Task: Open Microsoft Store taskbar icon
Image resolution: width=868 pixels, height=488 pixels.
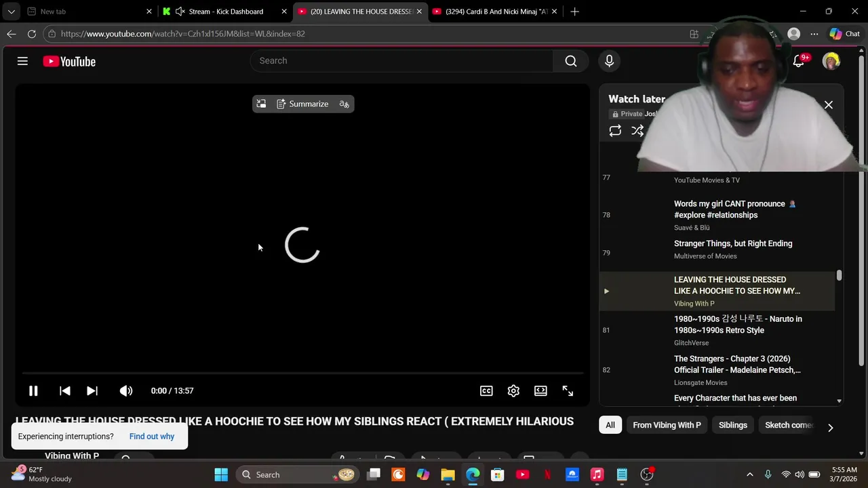Action: click(x=498, y=474)
